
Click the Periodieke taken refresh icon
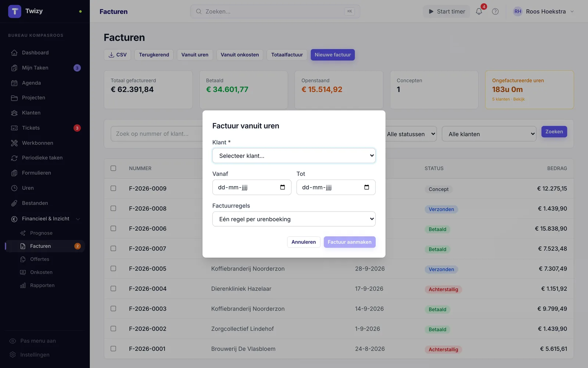14,158
